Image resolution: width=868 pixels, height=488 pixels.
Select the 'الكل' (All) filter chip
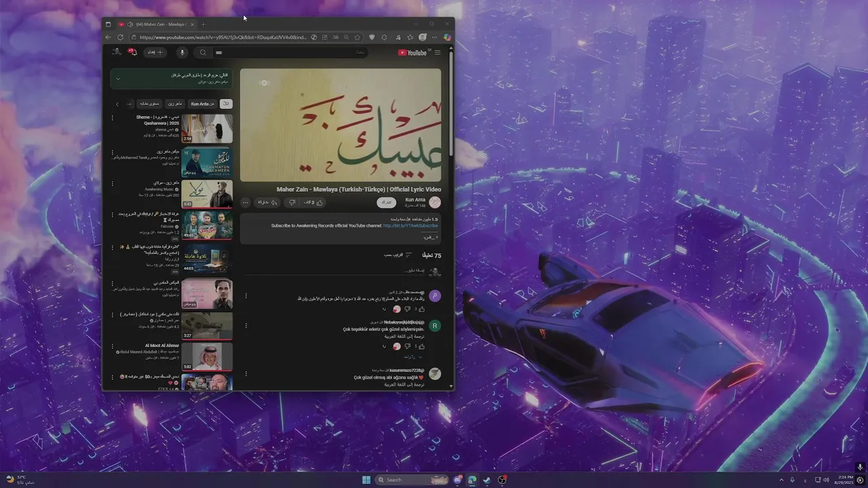click(x=226, y=104)
